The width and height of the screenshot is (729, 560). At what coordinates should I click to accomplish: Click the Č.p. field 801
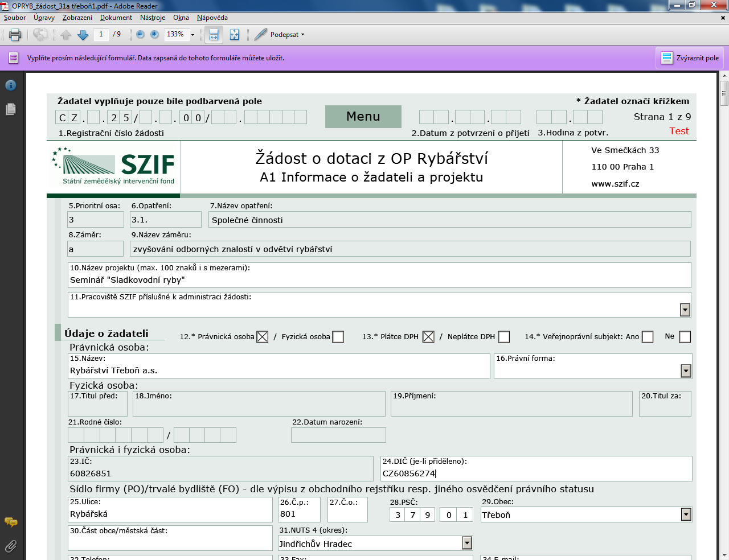[300, 509]
